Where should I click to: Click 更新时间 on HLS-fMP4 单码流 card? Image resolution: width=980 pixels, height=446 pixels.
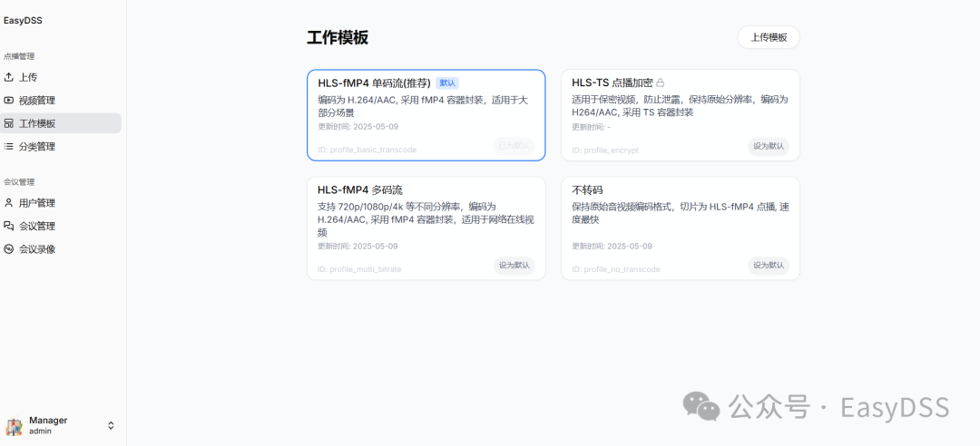tap(358, 126)
